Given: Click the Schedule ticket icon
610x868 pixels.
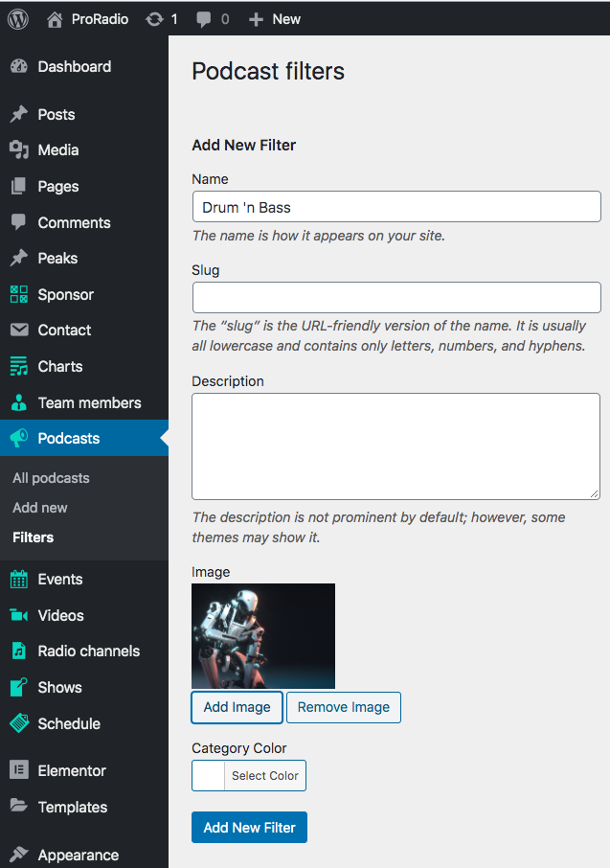Looking at the screenshot, I should (19, 723).
